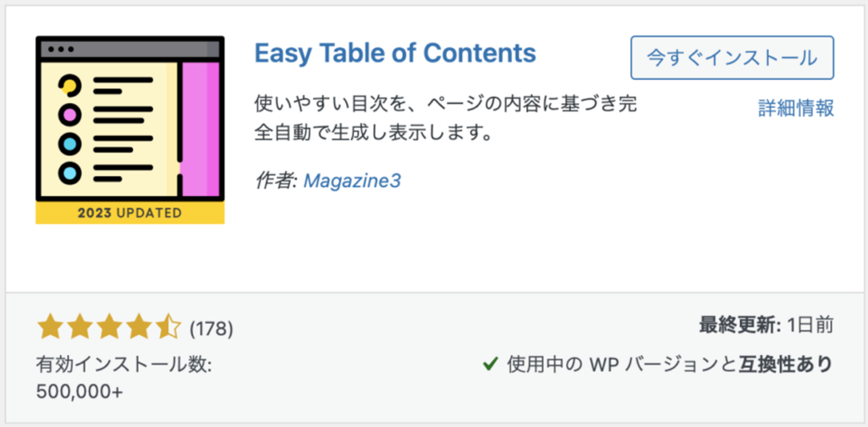Click the second gold rating star
868x427 pixels.
pos(79,329)
